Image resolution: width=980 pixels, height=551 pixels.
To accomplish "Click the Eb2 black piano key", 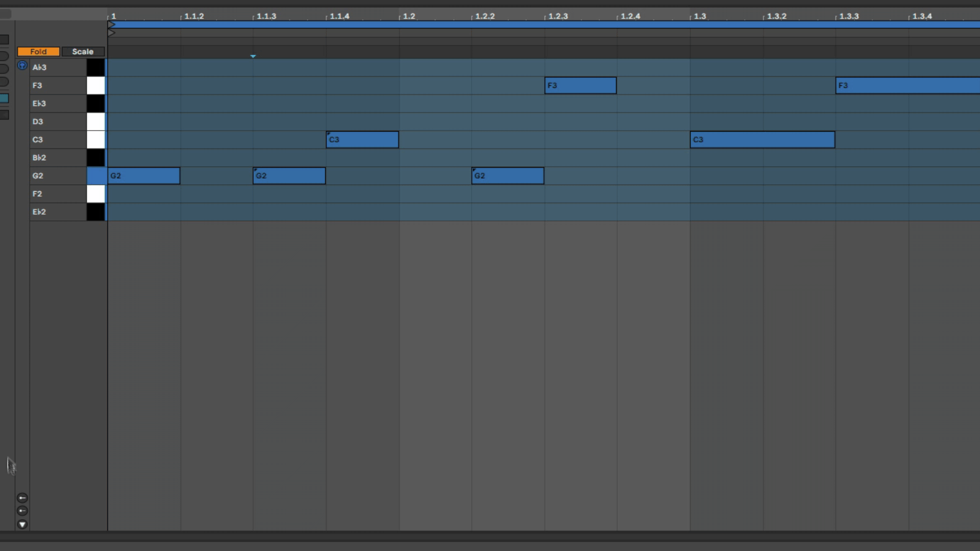I will point(95,212).
